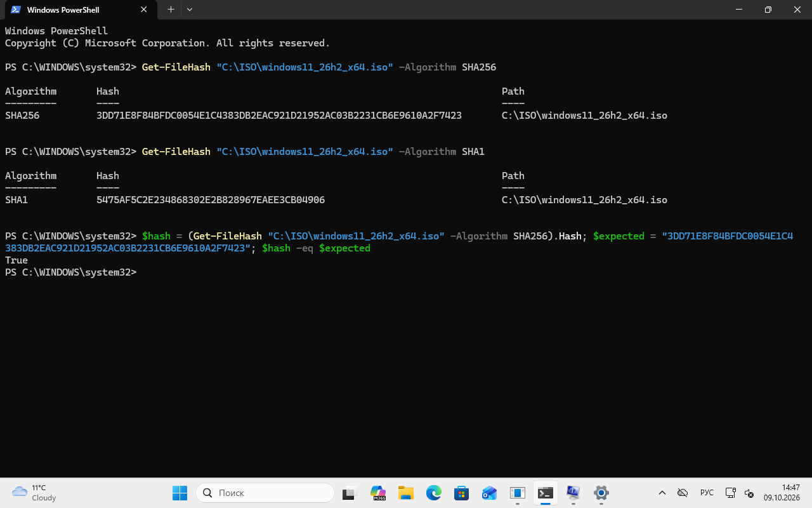Show hidden tray icons chevron
The image size is (812, 508).
(x=662, y=493)
